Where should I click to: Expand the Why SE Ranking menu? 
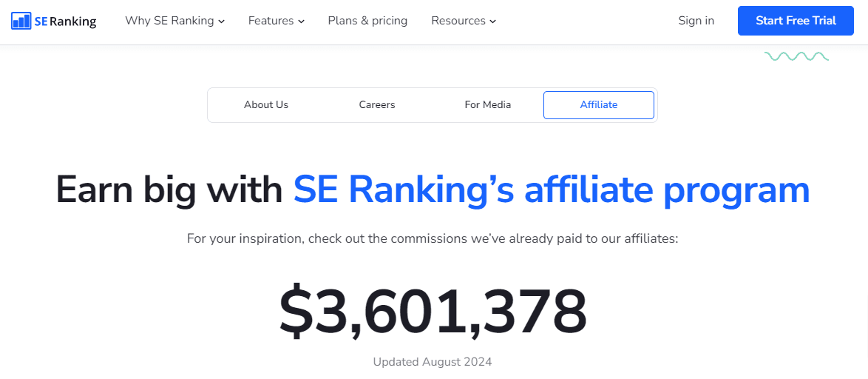point(175,21)
